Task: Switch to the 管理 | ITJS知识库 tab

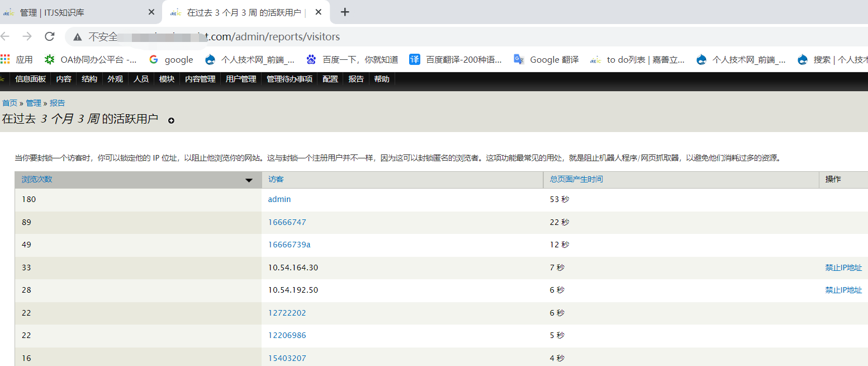Action: (78, 12)
